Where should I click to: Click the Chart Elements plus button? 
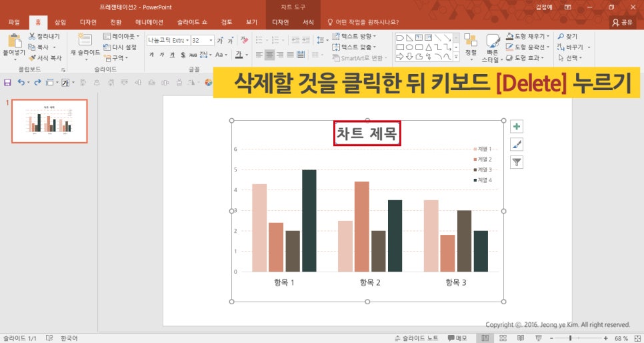tap(517, 127)
